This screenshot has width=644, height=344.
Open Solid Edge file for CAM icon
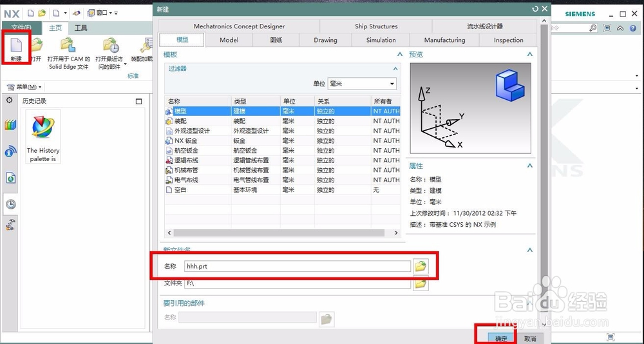[x=68, y=44]
